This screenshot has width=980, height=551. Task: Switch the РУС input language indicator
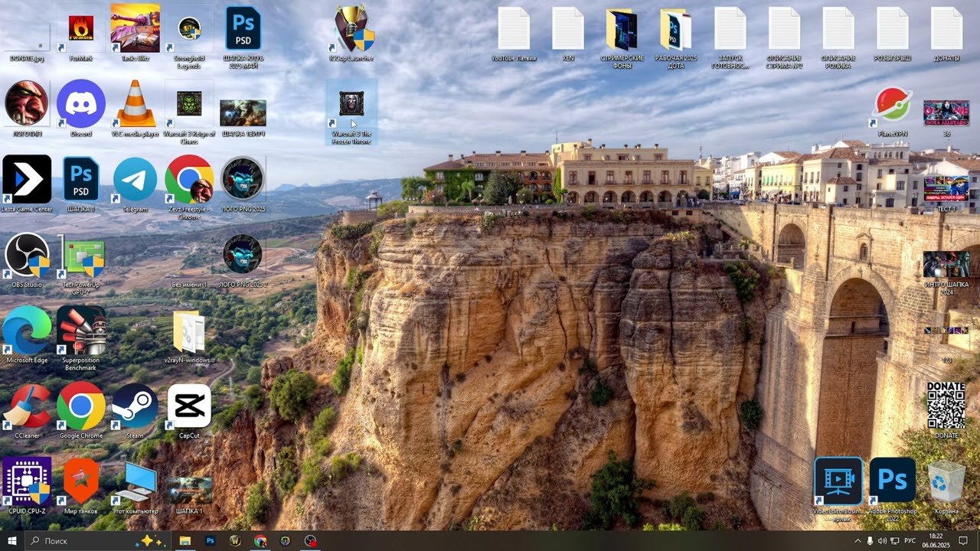click(x=910, y=541)
